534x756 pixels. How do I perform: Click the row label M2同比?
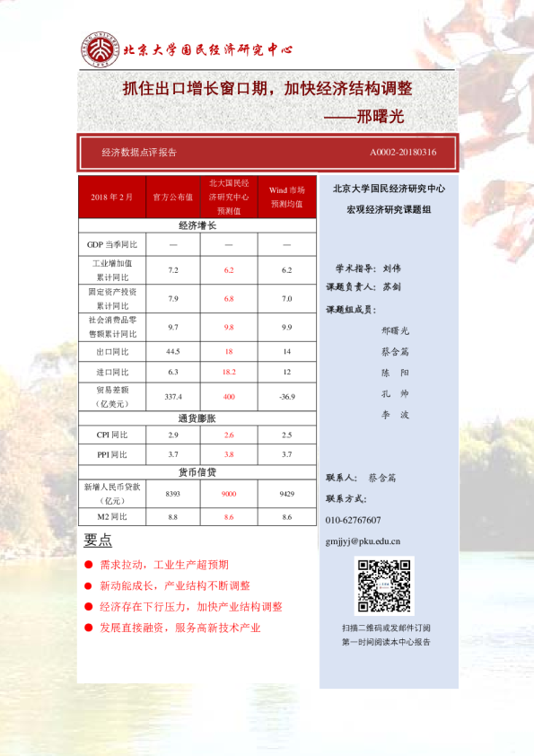point(112,516)
